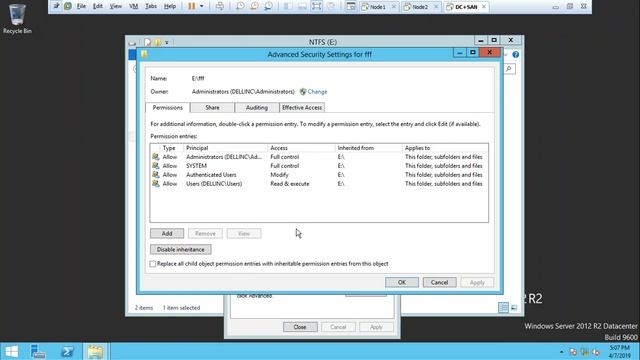Click the VMware pause button icon
640x360 pixels.
(191, 6)
